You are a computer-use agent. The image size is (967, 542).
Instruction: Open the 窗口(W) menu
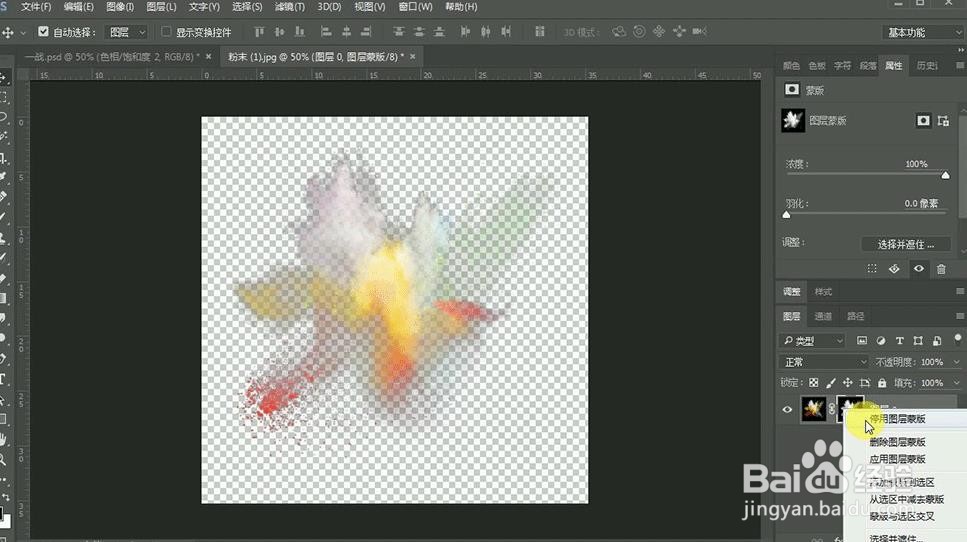(415, 7)
